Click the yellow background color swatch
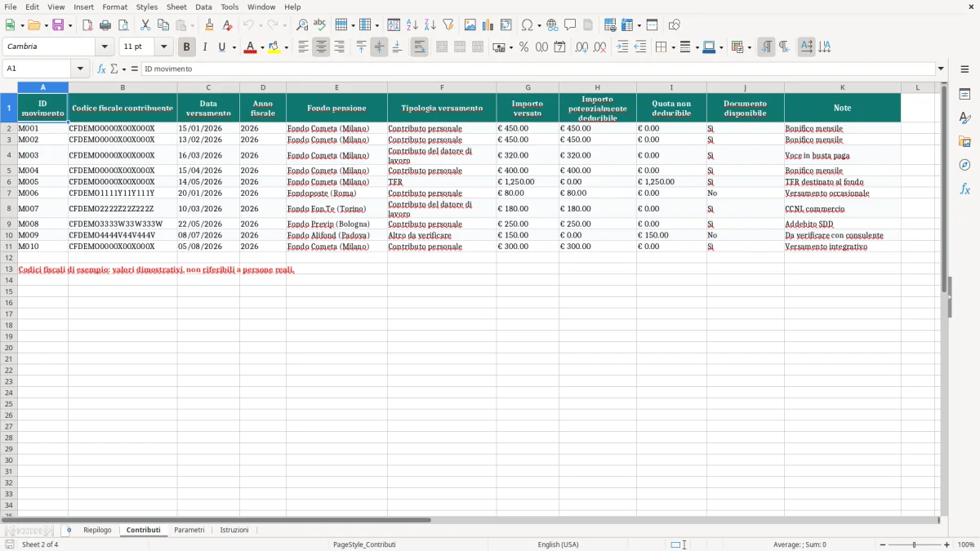This screenshot has width=980, height=551. click(x=274, y=47)
